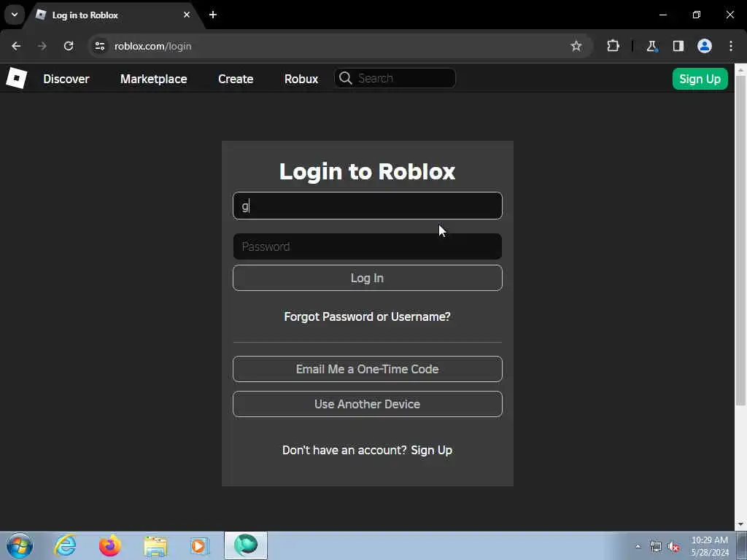
Task: Open the Robux menu item
Action: click(x=301, y=79)
